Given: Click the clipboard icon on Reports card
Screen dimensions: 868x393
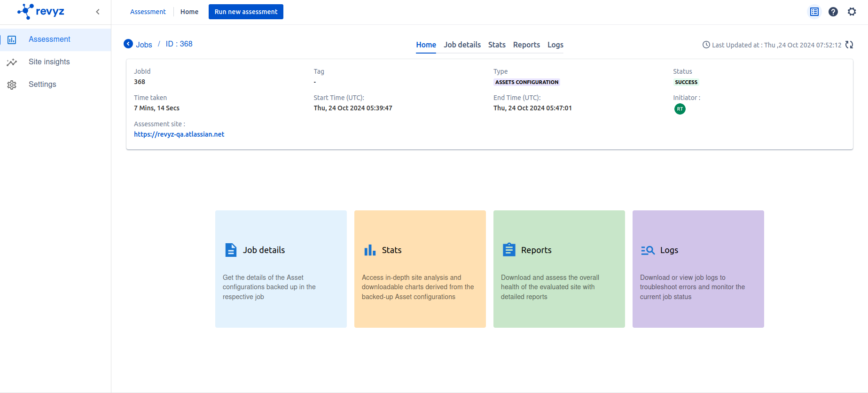Looking at the screenshot, I should coord(509,249).
